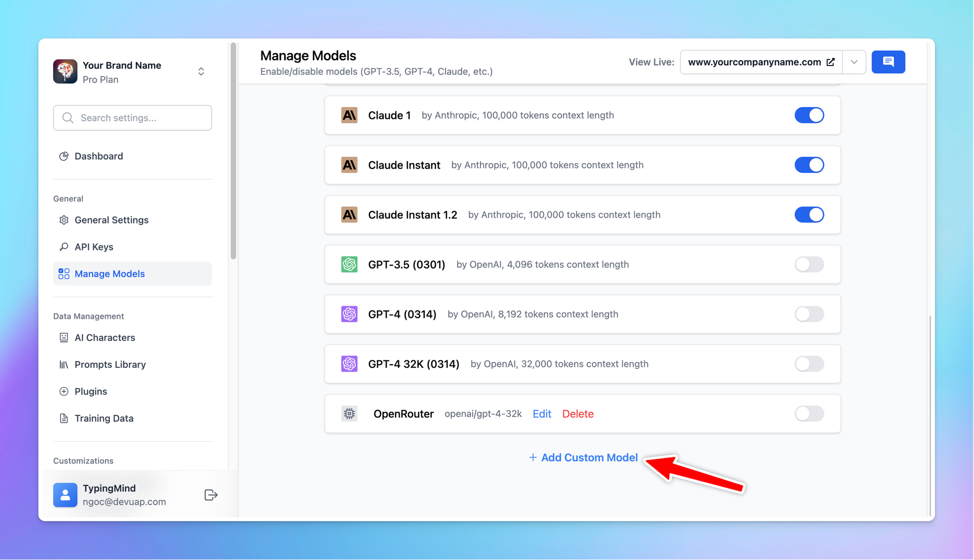Click the GPT-4 32K (0314) logo
The height and width of the screenshot is (560, 974).
(349, 364)
